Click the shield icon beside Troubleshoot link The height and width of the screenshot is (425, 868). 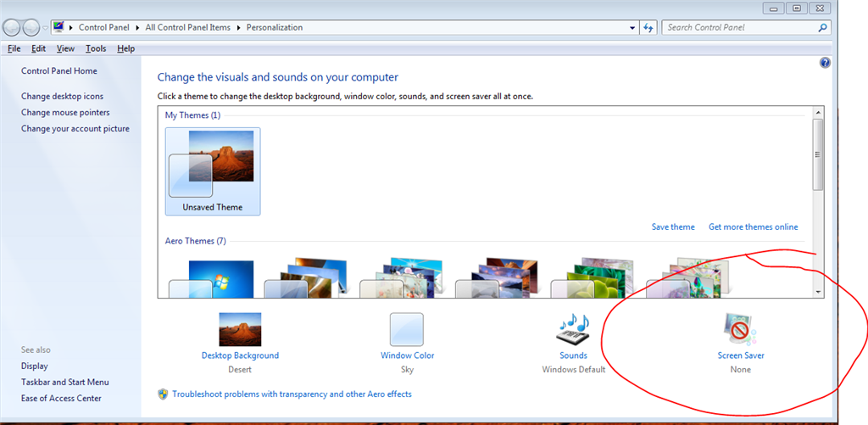click(x=163, y=394)
